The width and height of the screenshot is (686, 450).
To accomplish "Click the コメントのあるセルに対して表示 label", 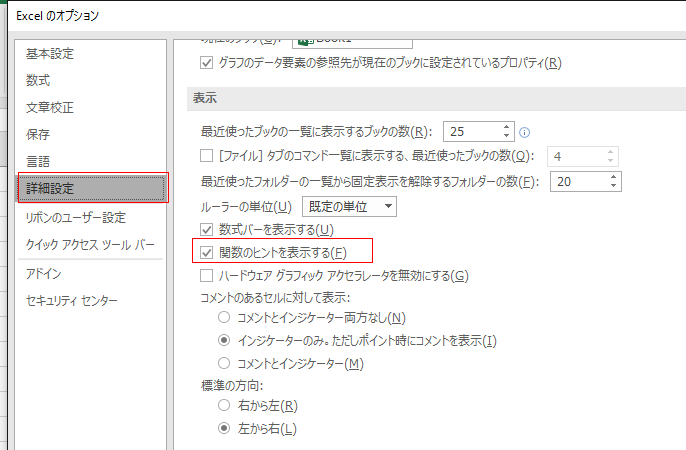I will point(275,298).
